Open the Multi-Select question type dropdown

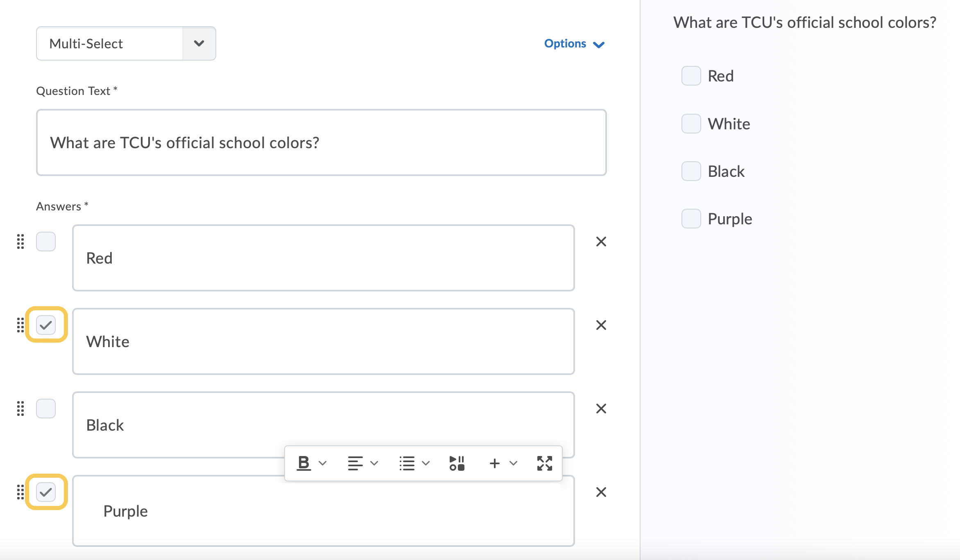126,43
